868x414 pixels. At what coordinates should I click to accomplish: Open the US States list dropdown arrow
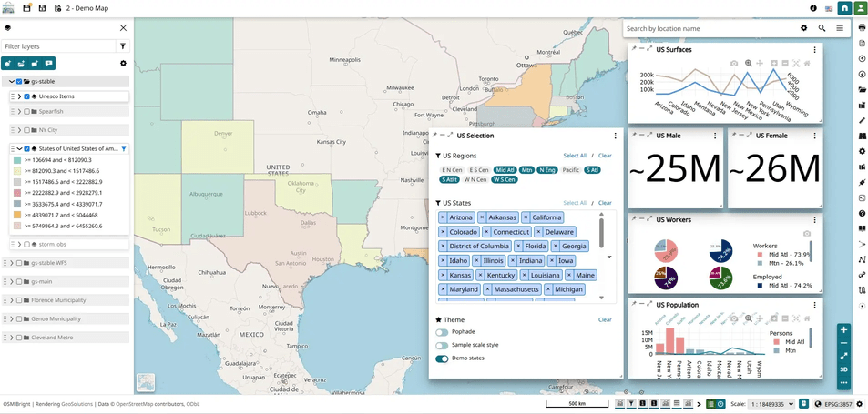[x=609, y=257]
